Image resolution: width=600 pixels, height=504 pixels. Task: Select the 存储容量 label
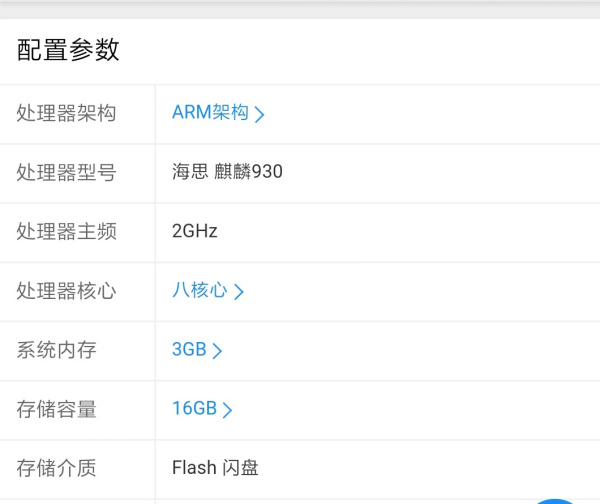point(56,409)
